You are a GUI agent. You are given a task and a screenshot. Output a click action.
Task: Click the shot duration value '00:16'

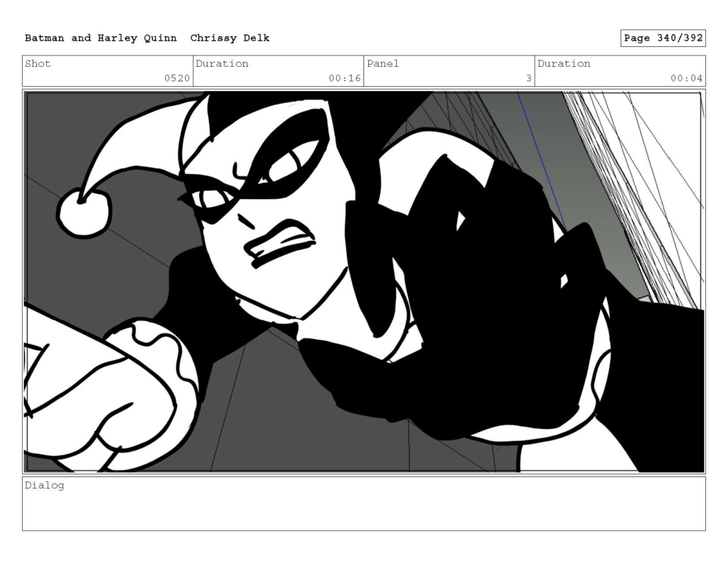(345, 78)
